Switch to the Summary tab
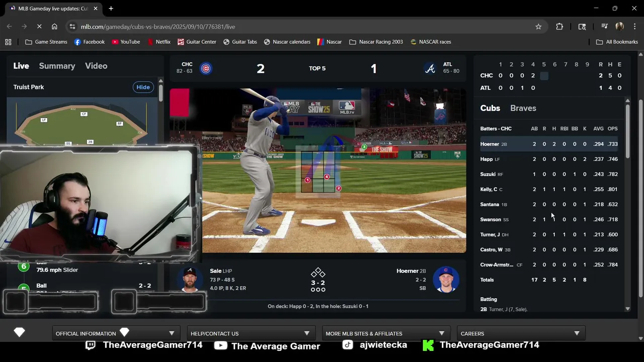The height and width of the screenshot is (362, 644). (x=57, y=66)
